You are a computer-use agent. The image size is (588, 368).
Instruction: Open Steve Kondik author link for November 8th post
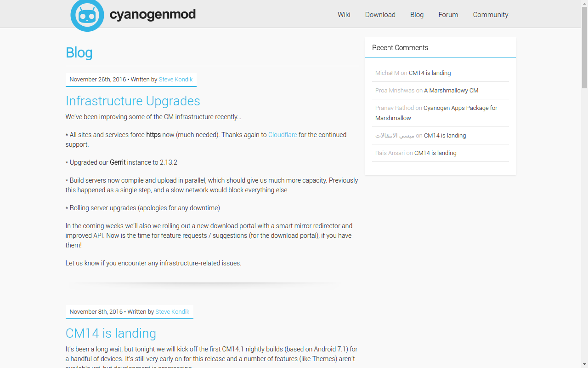172,312
